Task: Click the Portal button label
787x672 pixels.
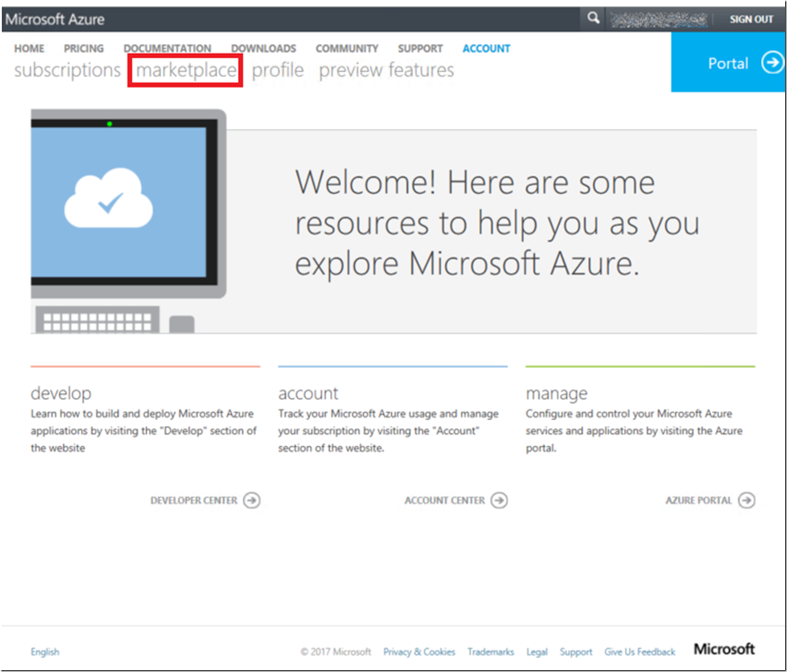Action: 728,63
